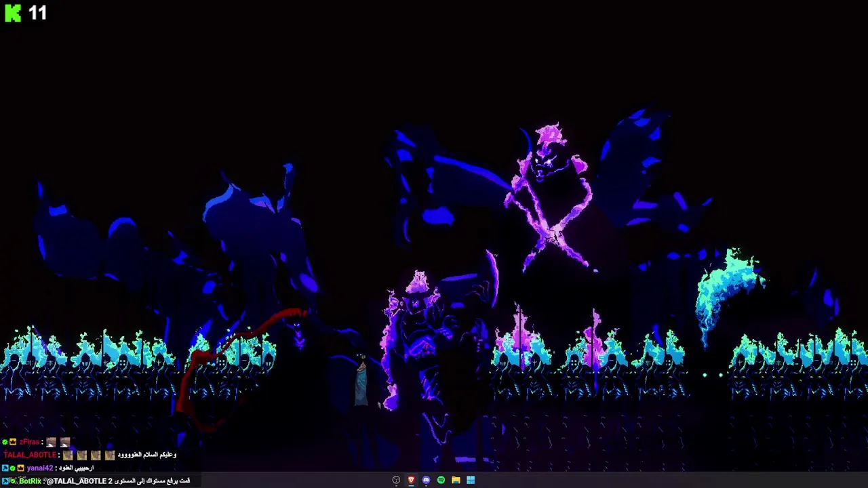Click the green Kick logo
This screenshot has width=868, height=488.
pyautogui.click(x=13, y=13)
